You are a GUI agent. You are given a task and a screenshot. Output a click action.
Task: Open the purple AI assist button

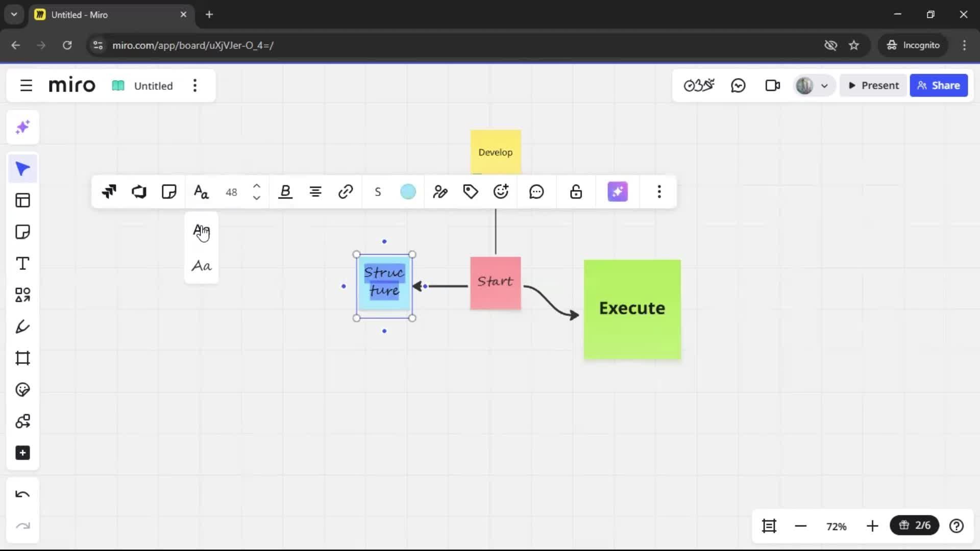[618, 192]
